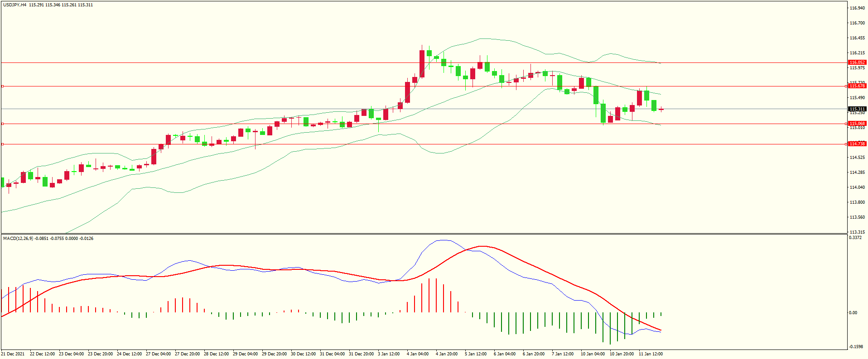Select the '11 Jan 12:00' time label
868x359 pixels.
pyautogui.click(x=651, y=354)
